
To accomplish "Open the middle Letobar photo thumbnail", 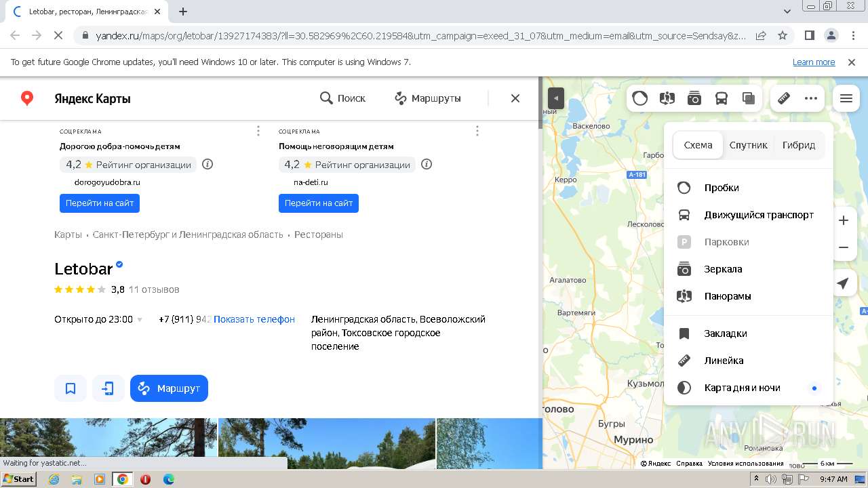I will tap(327, 443).
